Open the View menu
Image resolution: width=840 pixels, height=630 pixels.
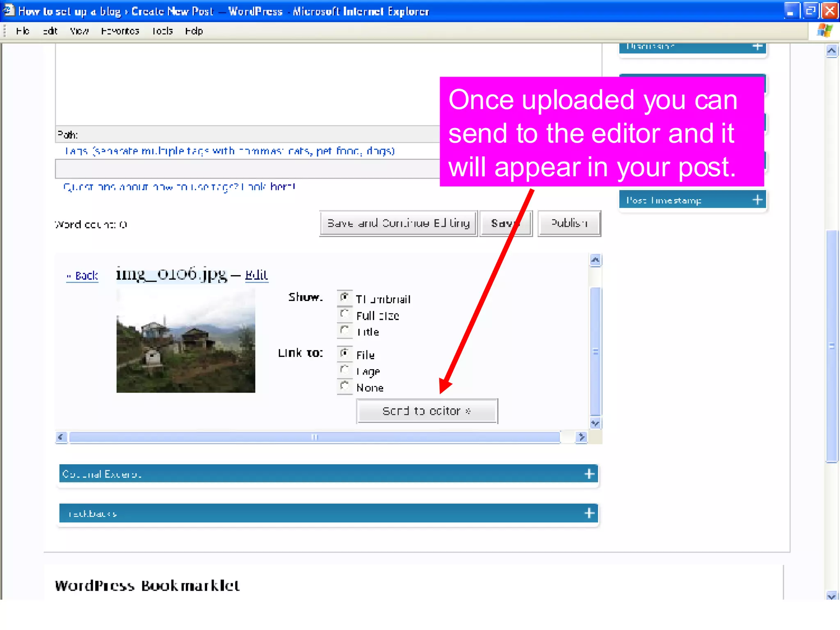coord(79,31)
